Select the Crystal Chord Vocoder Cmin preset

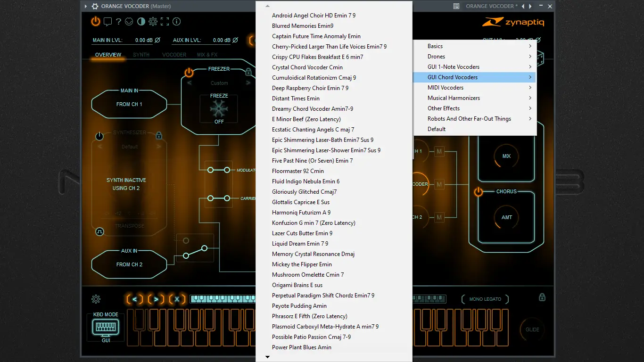pos(308,67)
